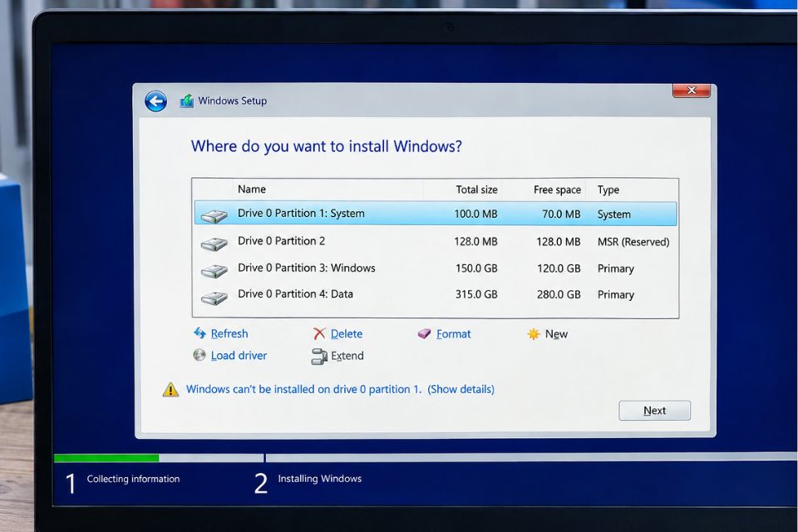Click drive icon for Partition 3: Windows
Viewport: 798px width, 532px height.
[x=214, y=271]
